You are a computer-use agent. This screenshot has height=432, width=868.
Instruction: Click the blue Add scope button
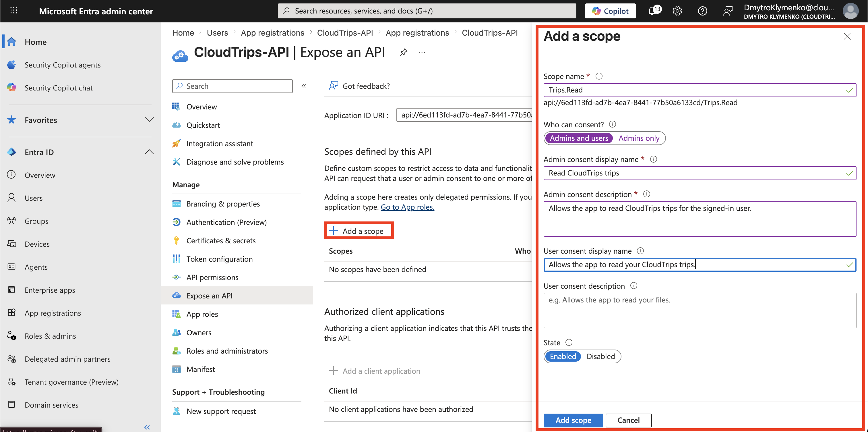(x=573, y=420)
